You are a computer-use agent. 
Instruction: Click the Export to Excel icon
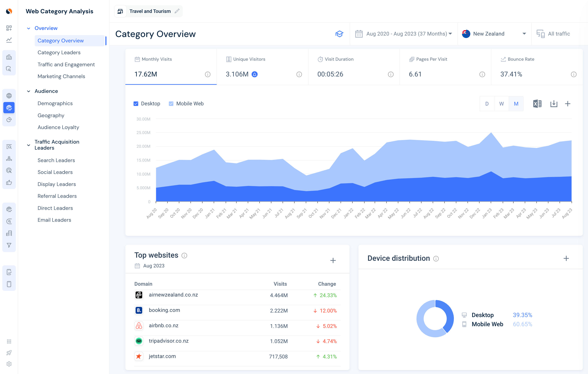pos(537,104)
